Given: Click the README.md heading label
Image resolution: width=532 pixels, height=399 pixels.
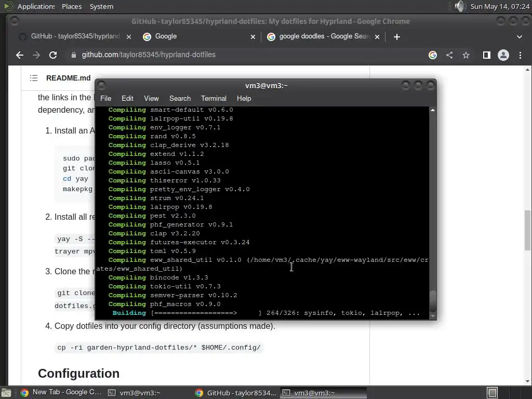Looking at the screenshot, I should [68, 78].
